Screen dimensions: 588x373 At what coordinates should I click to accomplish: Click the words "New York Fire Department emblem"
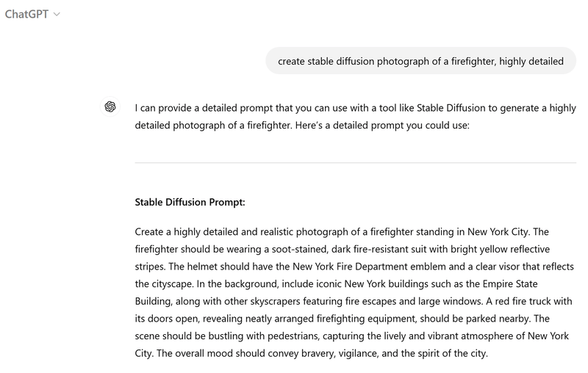point(357,267)
